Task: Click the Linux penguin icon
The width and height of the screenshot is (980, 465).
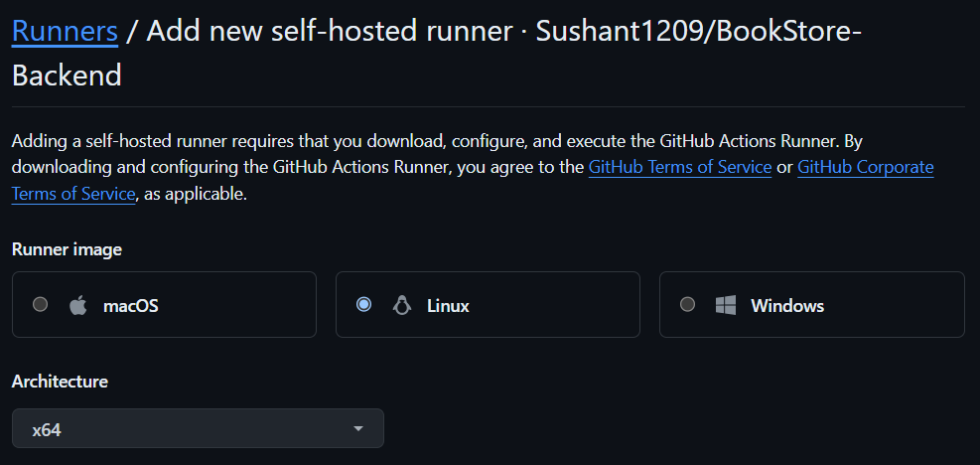Action: click(402, 305)
